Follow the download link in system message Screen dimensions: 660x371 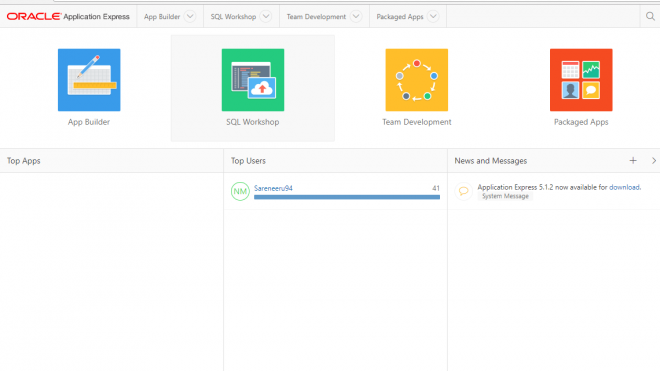[624, 187]
